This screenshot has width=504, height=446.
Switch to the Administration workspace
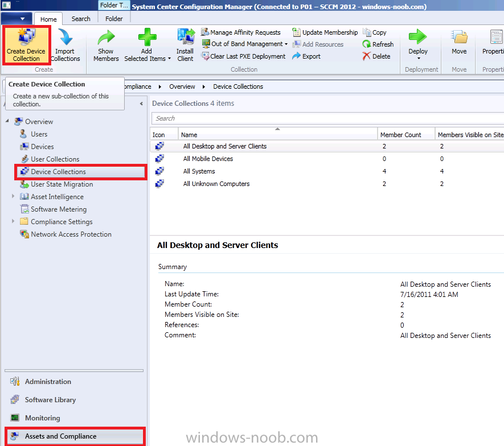(x=48, y=382)
